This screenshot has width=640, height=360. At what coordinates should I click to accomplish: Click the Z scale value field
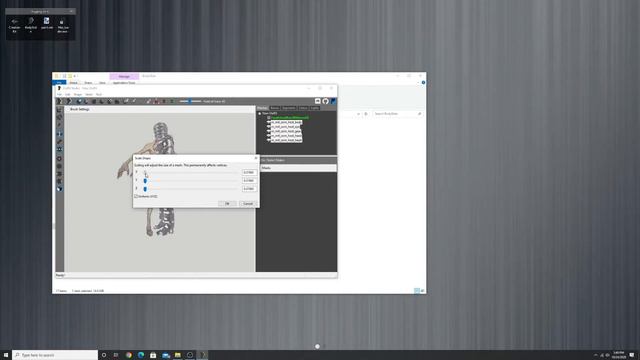[x=249, y=189]
